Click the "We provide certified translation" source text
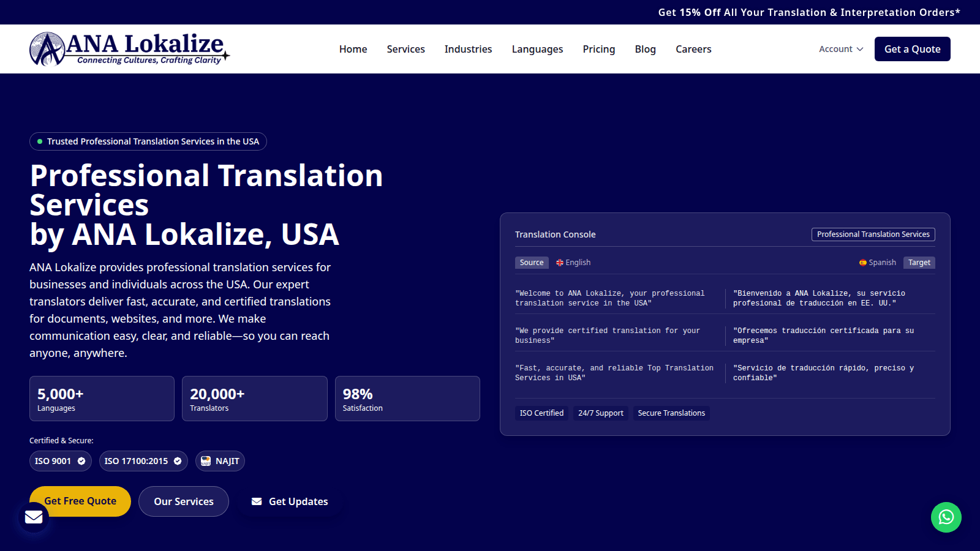This screenshot has width=980, height=551. 608,335
